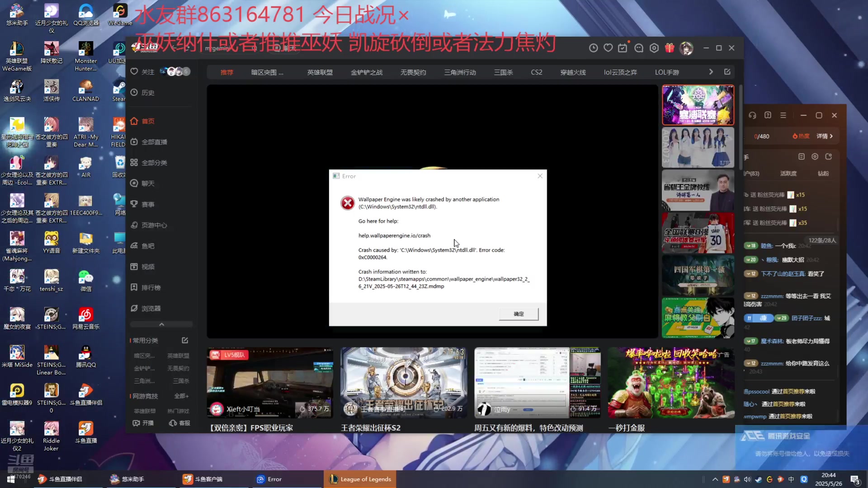Click the red gift box icon in Douyu title bar
The image size is (868, 488).
[x=670, y=48]
